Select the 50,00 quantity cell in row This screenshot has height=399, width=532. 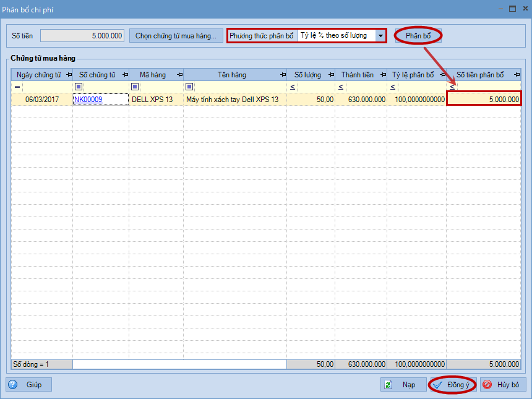(x=311, y=100)
